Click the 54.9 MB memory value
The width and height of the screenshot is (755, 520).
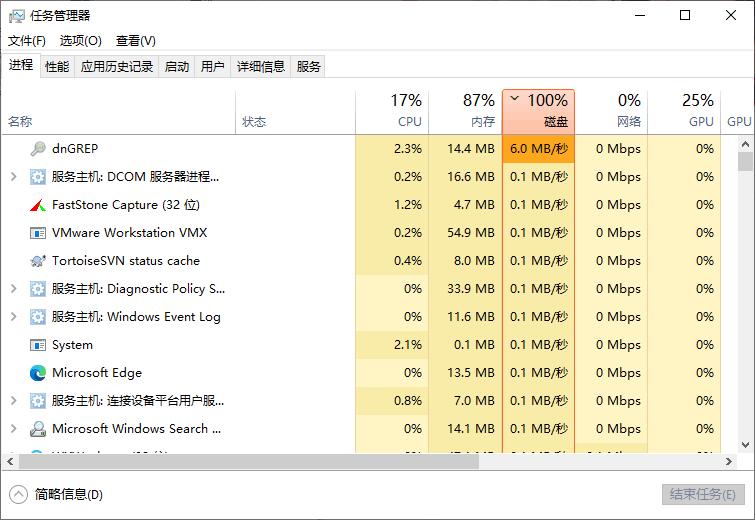(470, 233)
